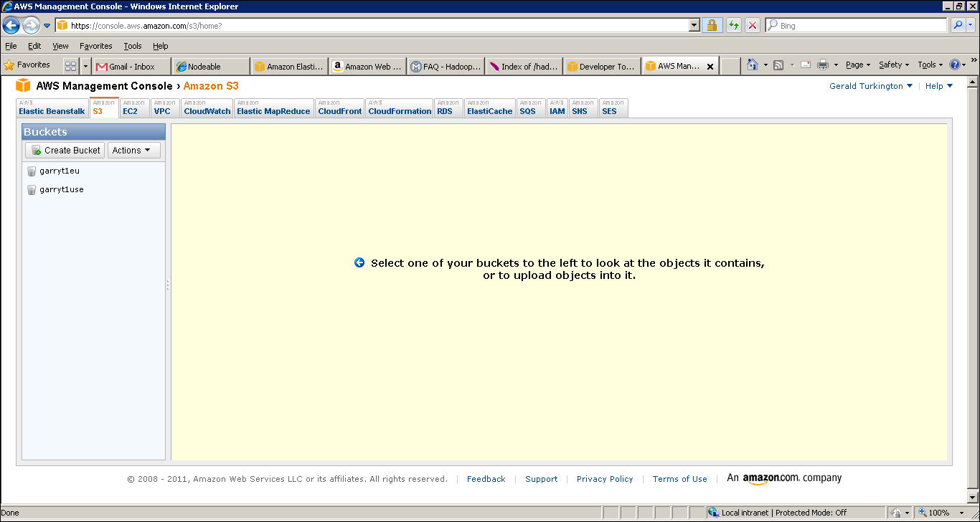Show Quick Tabs grid view

70,66
